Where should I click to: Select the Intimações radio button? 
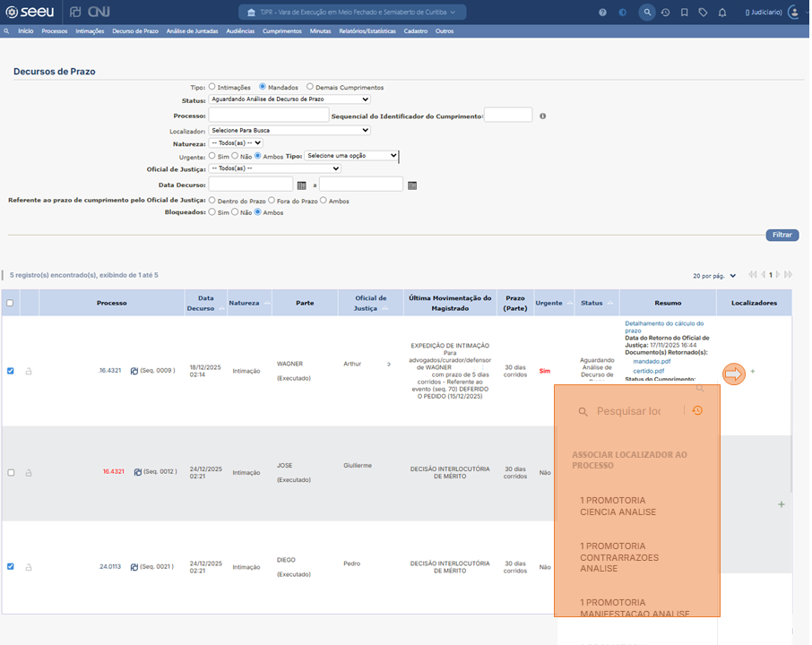(x=212, y=87)
